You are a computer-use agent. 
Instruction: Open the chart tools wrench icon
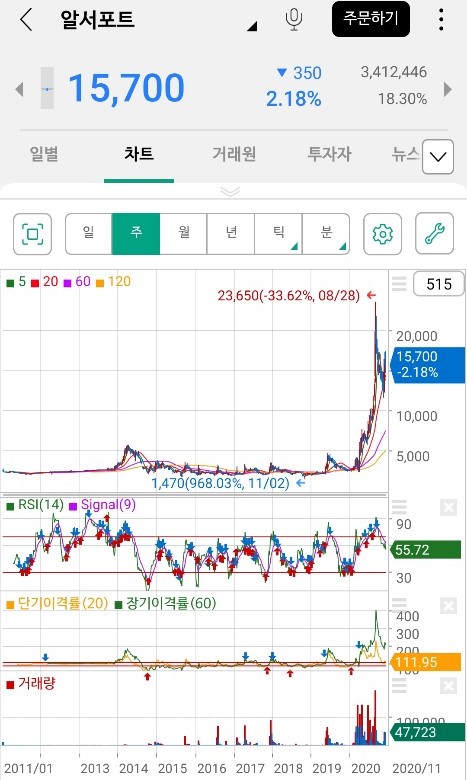[434, 234]
